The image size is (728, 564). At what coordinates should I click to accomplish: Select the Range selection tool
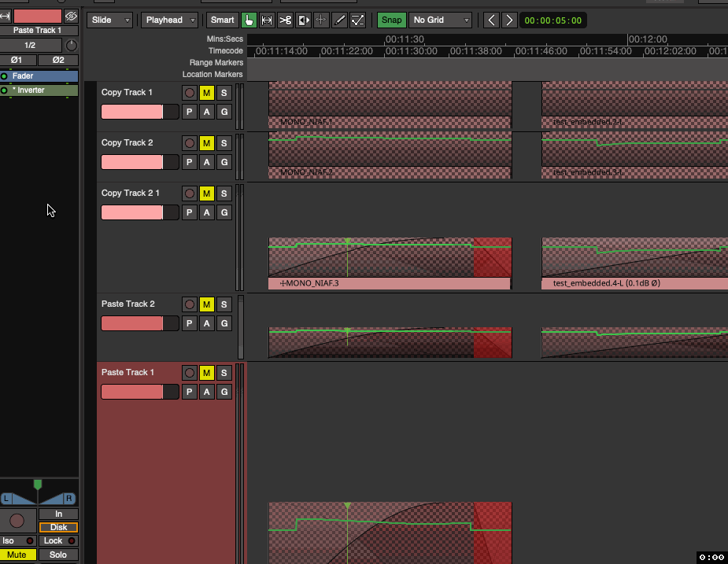coord(267,20)
